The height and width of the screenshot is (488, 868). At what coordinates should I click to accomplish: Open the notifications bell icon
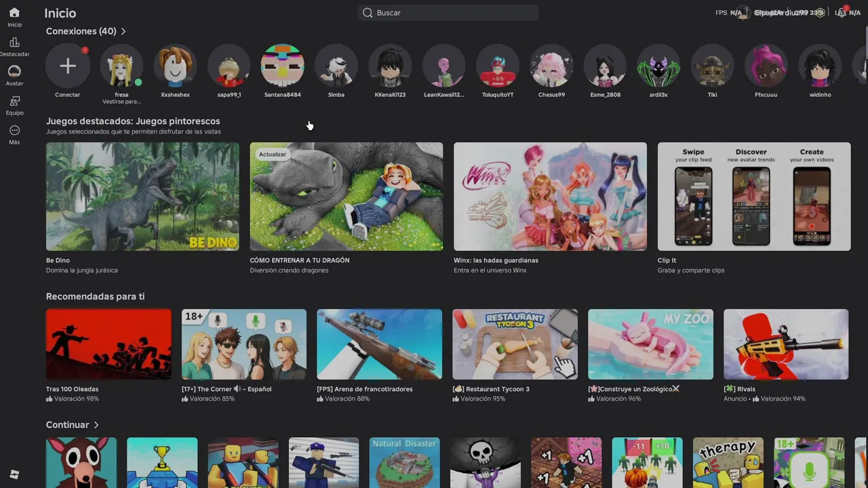[x=842, y=12]
